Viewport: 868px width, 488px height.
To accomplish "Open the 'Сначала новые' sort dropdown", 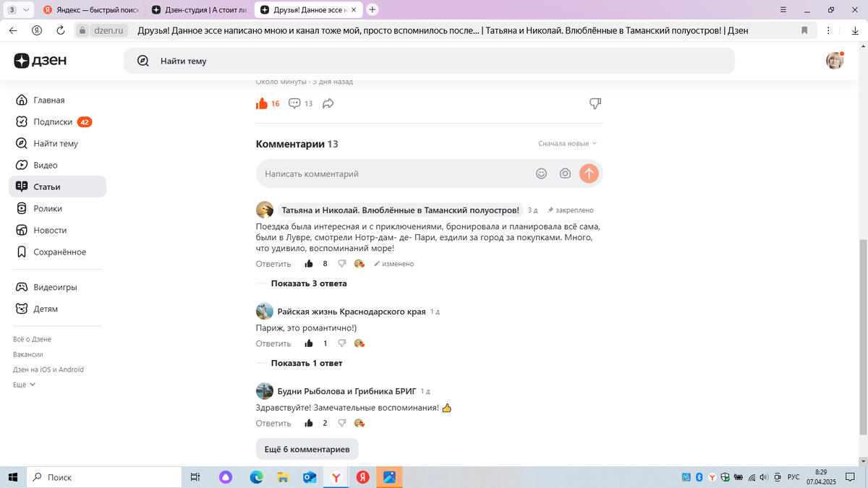I will point(568,144).
